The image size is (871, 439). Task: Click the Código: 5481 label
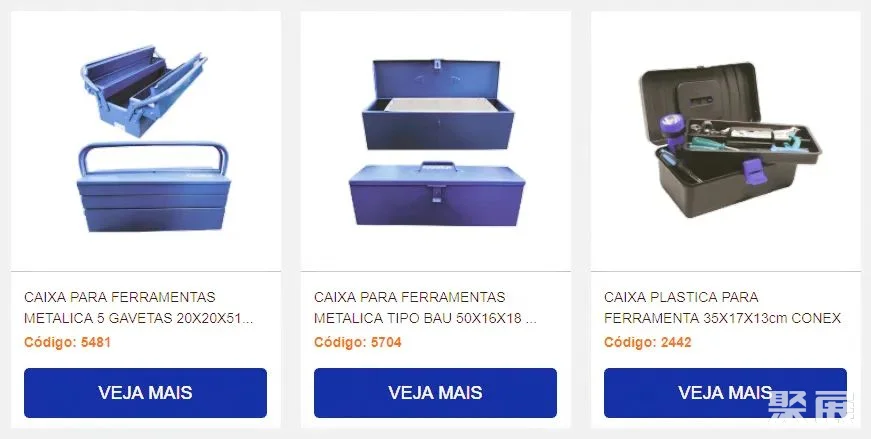[67, 342]
